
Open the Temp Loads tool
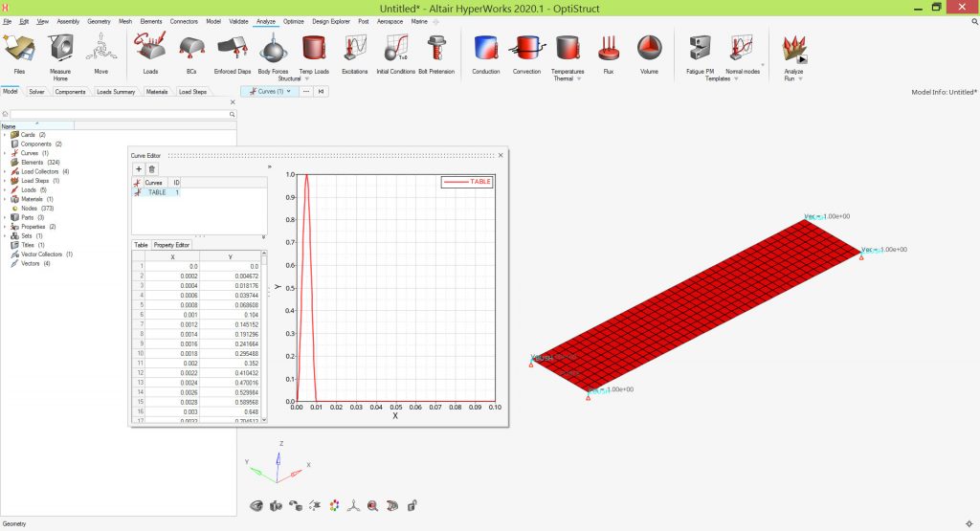(x=314, y=50)
